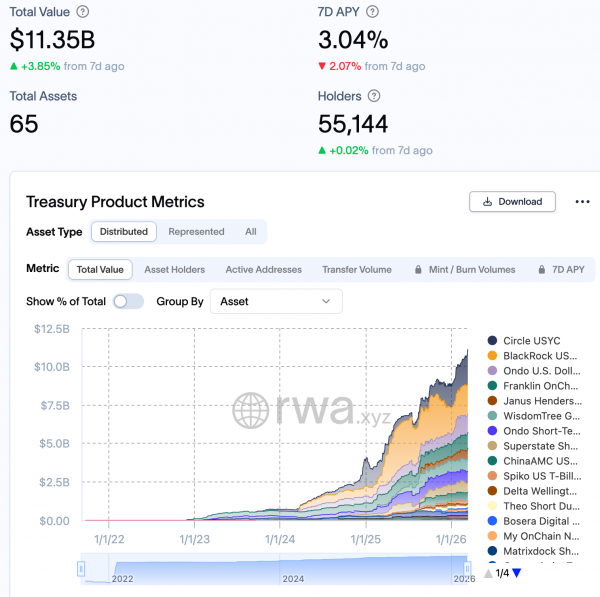This screenshot has height=597, width=600.
Task: Click the Total Value help icon
Action: pyautogui.click(x=82, y=11)
